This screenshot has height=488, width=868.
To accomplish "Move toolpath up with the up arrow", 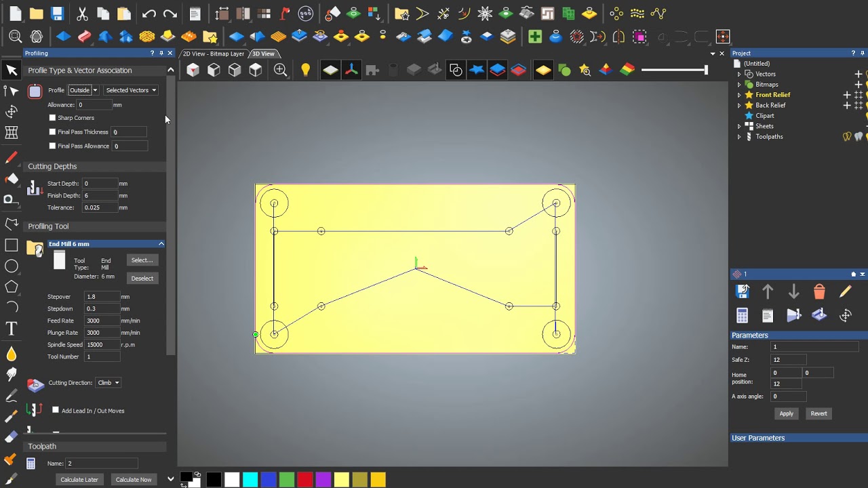I will 768,291.
